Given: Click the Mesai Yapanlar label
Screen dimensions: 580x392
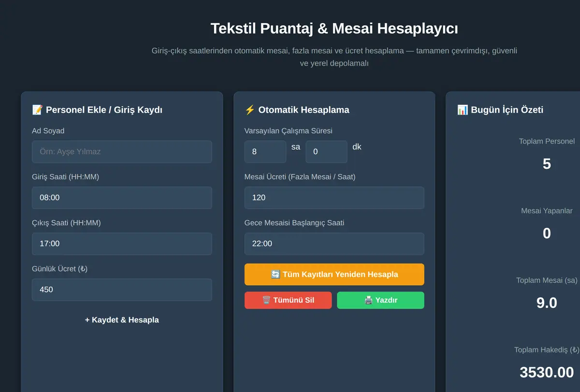Looking at the screenshot, I should pos(547,211).
